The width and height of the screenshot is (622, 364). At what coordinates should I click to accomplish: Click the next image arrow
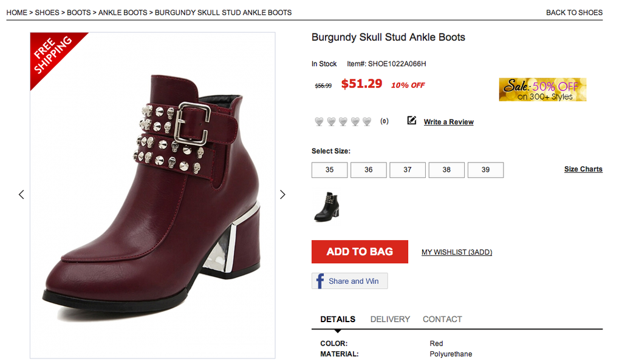pos(282,195)
